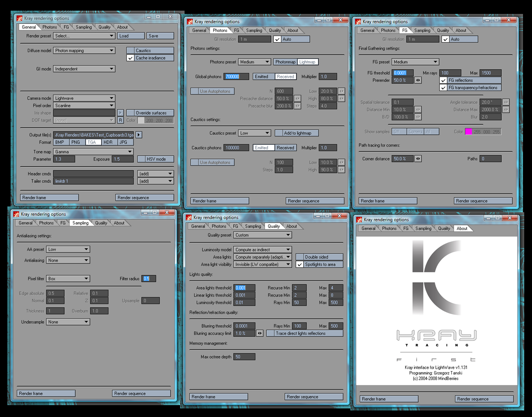Image resolution: width=532 pixels, height=417 pixels.
Task: Click the highlighted Sampling tab
Action: (80, 223)
